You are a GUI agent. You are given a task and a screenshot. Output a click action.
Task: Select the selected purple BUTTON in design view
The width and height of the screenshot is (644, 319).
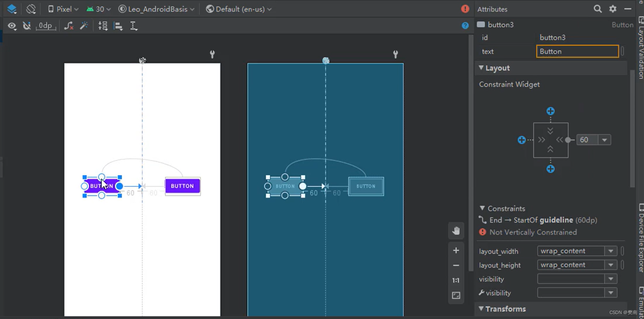(102, 186)
